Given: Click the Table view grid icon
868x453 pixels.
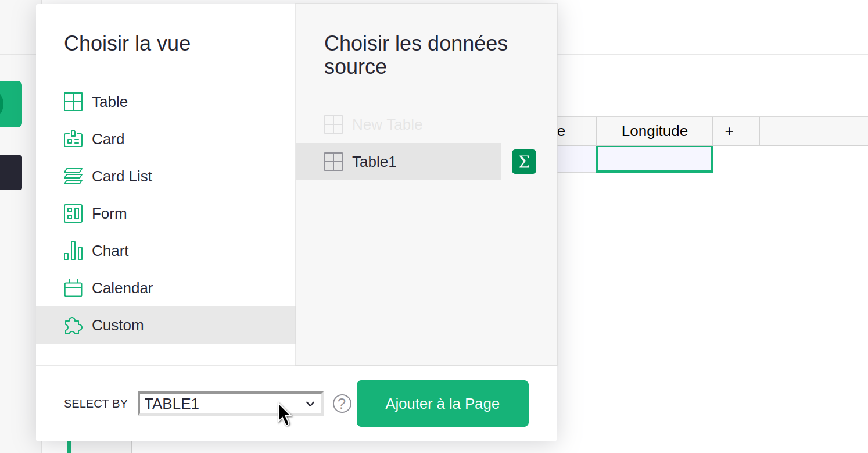Looking at the screenshot, I should [x=73, y=102].
